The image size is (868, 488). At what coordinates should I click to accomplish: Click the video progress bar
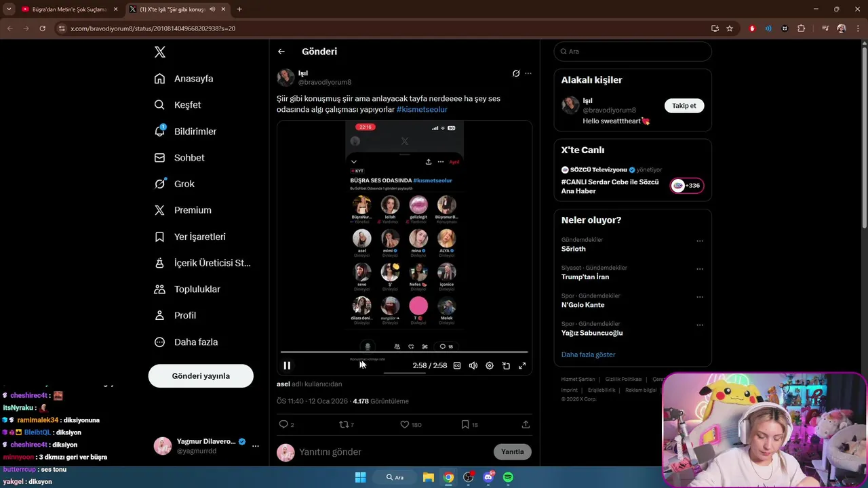tap(404, 352)
